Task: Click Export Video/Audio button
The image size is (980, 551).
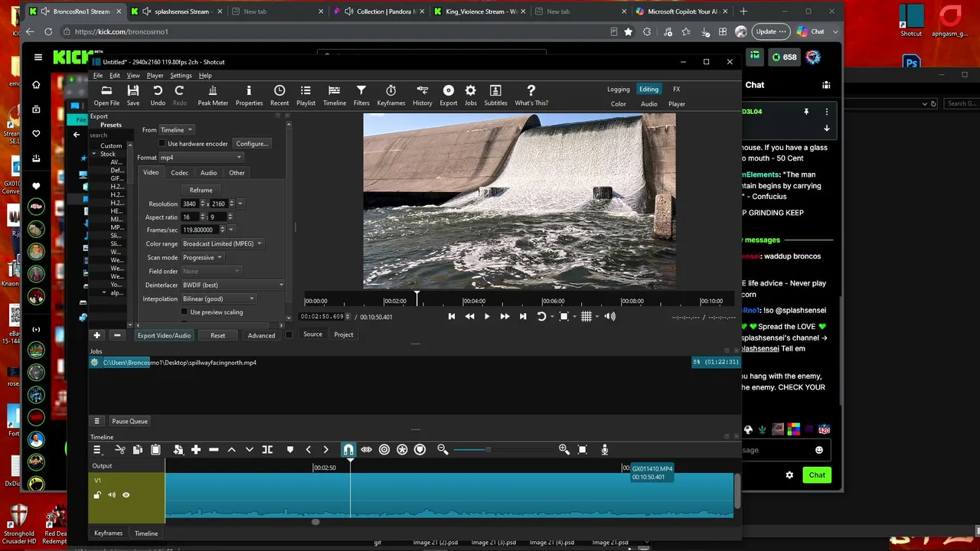Action: 164,335
